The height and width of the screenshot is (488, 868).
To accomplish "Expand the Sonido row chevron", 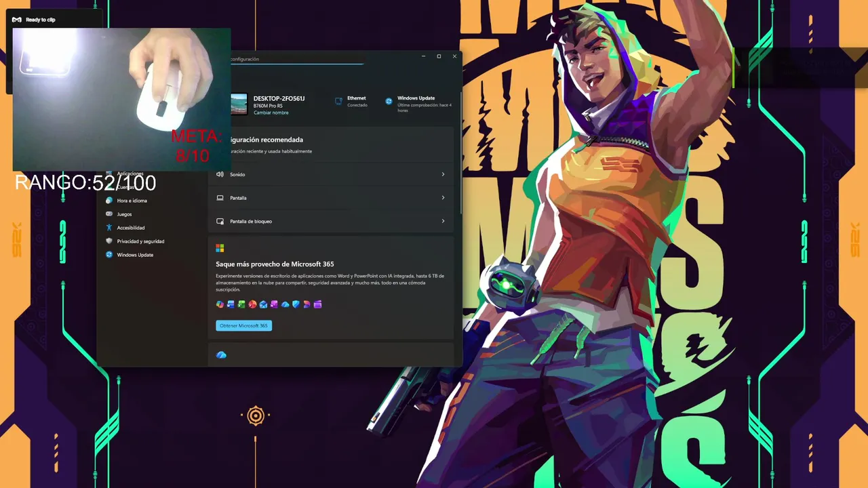I will click(x=443, y=174).
